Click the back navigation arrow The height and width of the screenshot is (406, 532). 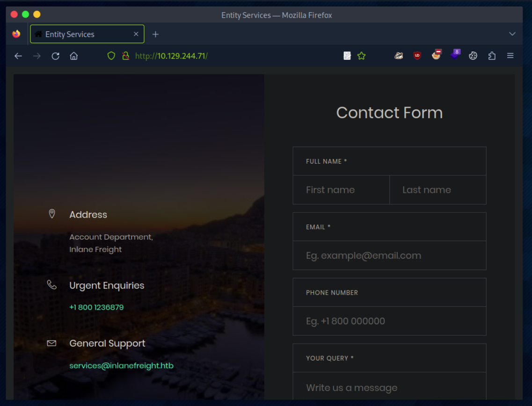(x=18, y=56)
